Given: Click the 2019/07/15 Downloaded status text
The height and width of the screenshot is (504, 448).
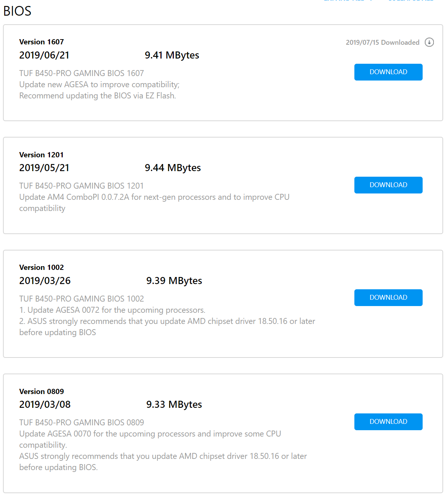Looking at the screenshot, I should click(x=382, y=42).
